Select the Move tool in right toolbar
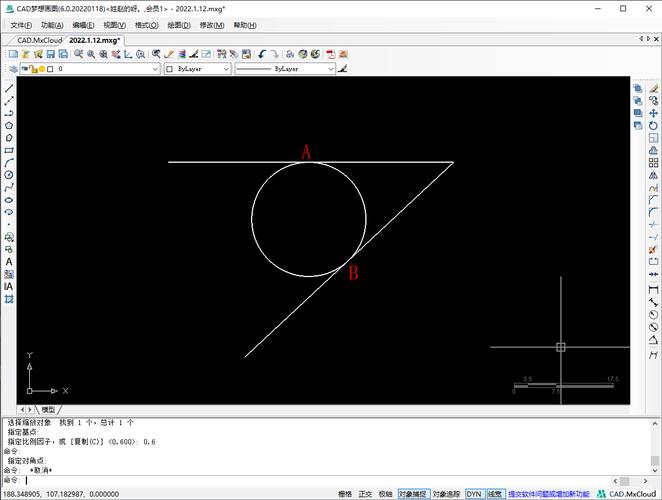This screenshot has width=662, height=500. [653, 113]
